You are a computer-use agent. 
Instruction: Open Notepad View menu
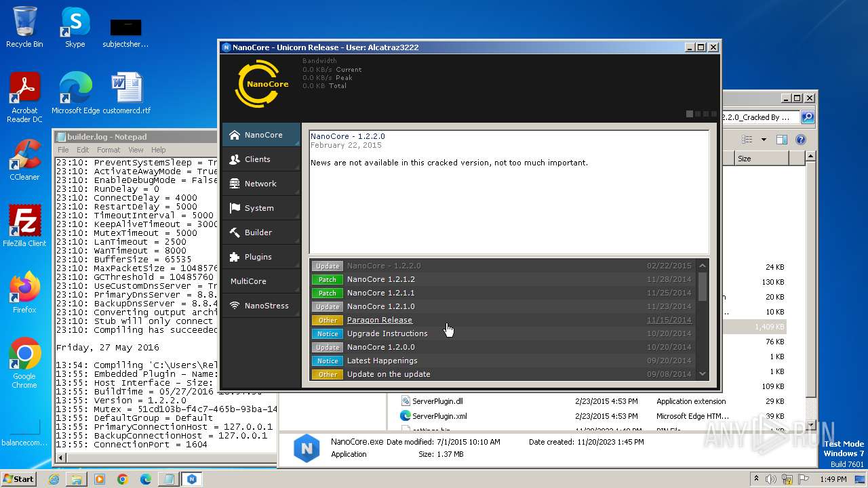point(136,150)
